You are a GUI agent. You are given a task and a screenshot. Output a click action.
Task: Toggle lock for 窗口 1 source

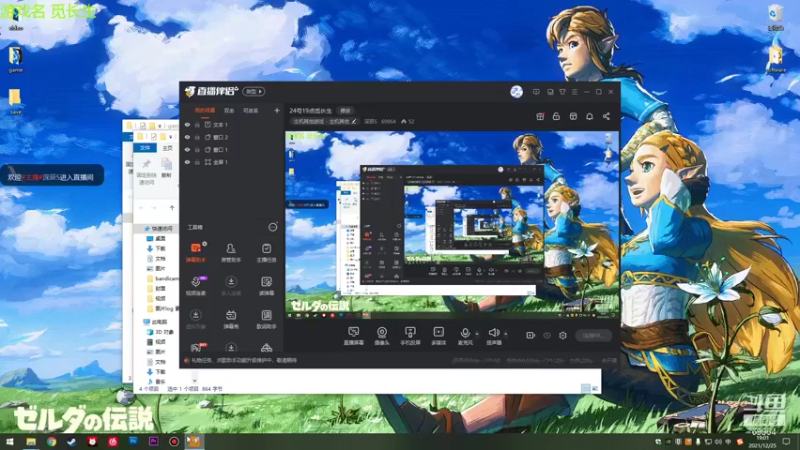pyautogui.click(x=197, y=149)
